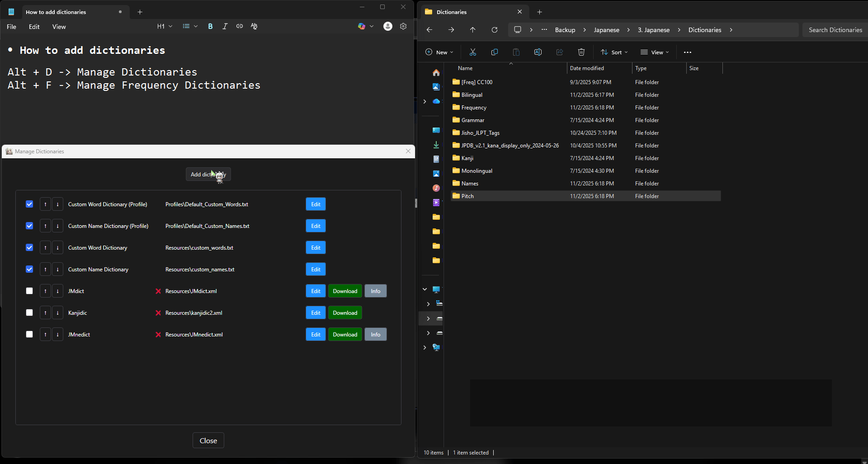Toggle bold formatting in Notepad

point(210,26)
